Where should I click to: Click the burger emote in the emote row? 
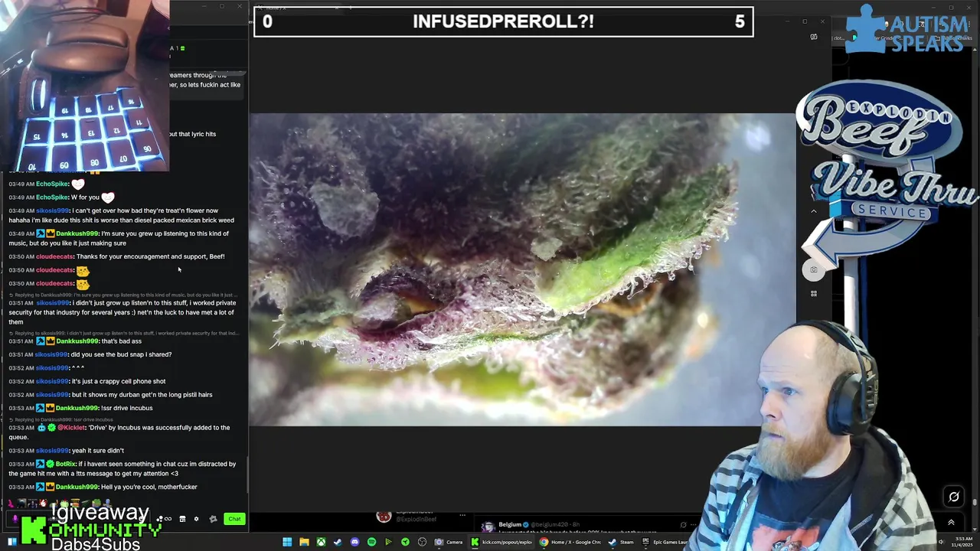(x=76, y=503)
